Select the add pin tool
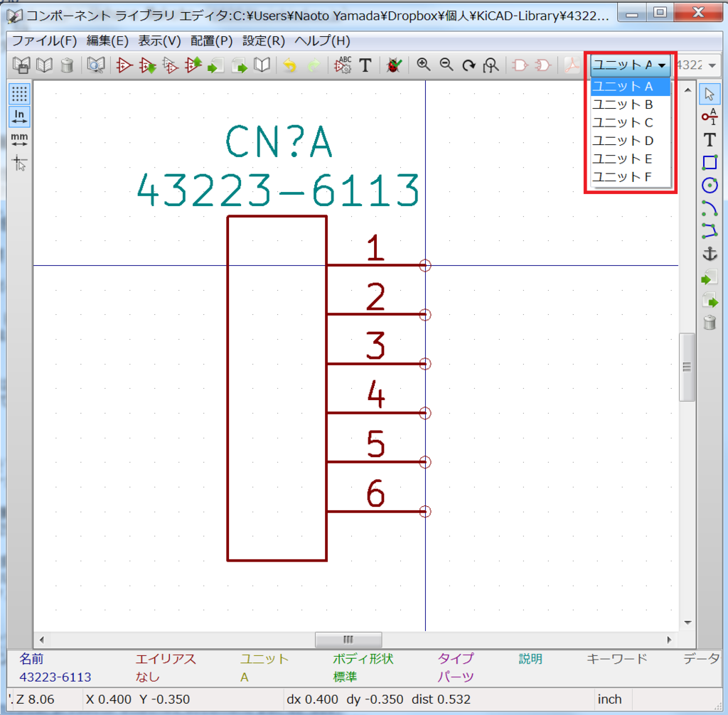728x715 pixels. (x=709, y=117)
